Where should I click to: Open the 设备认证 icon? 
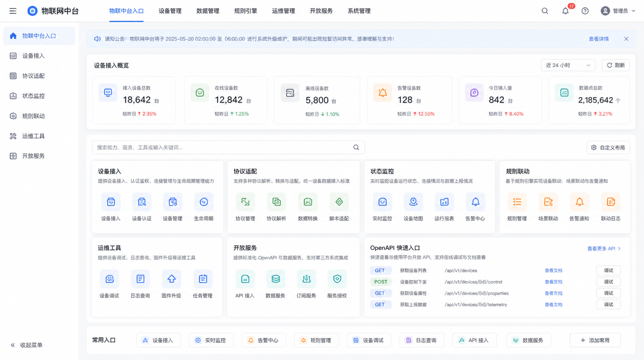[x=141, y=202]
